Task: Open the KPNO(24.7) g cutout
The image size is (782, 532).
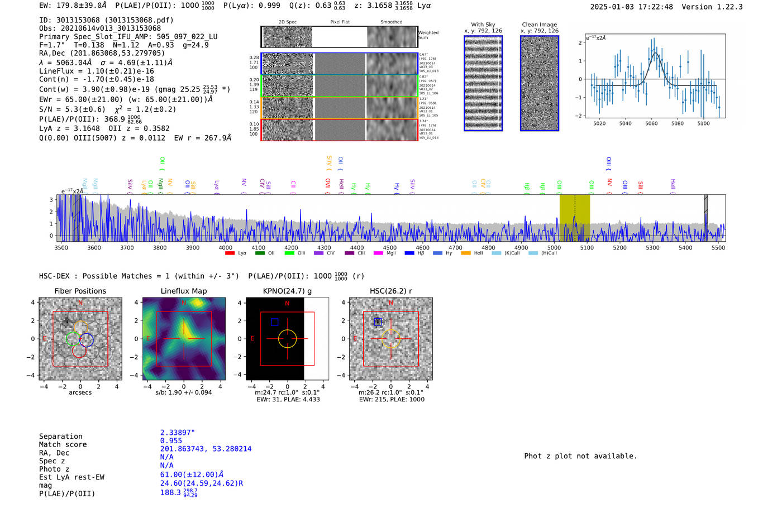Action: click(x=287, y=339)
